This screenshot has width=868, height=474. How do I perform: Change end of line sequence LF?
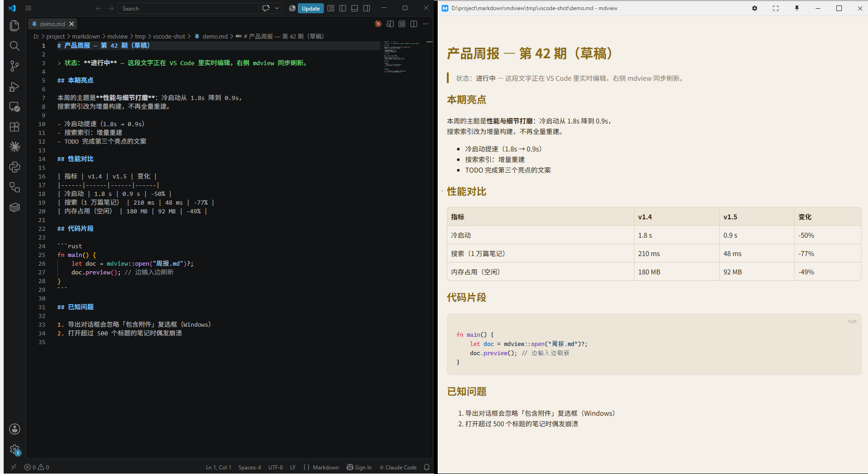[293, 467]
